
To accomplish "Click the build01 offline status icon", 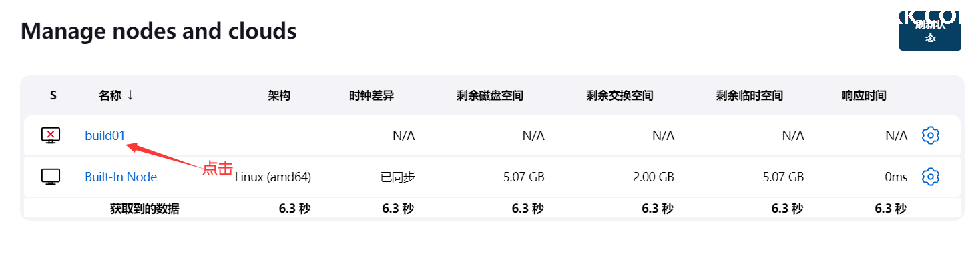I will pyautogui.click(x=51, y=135).
